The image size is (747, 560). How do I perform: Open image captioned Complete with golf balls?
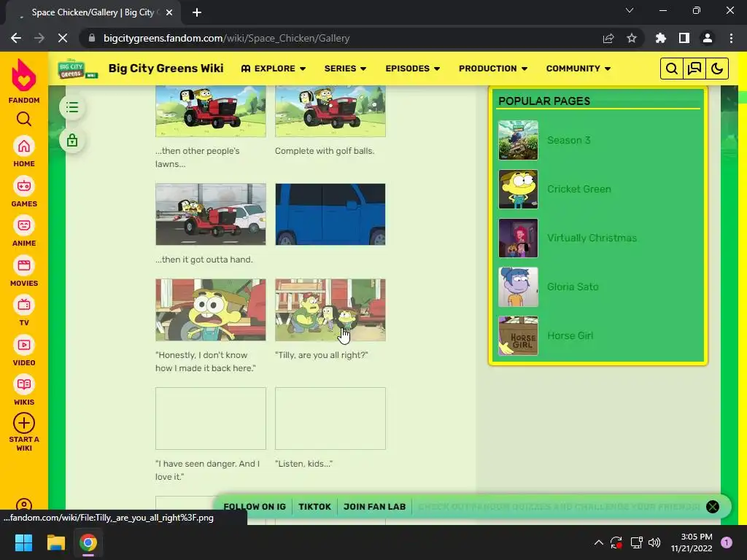tap(330, 112)
